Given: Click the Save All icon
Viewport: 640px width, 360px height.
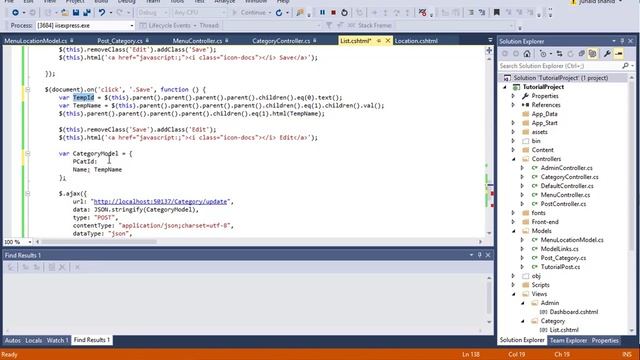Looking at the screenshot, I should coord(87,13).
